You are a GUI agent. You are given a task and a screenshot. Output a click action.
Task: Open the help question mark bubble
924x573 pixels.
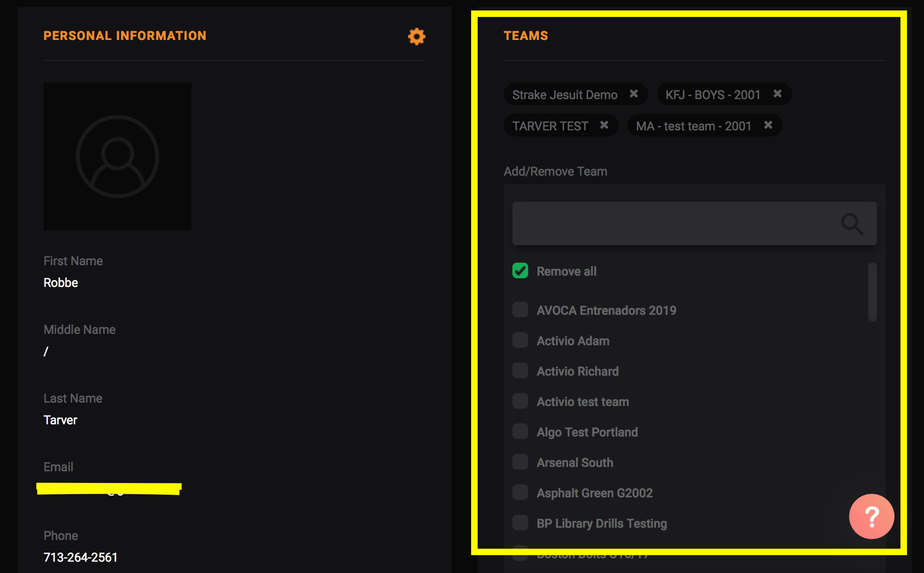click(x=871, y=516)
